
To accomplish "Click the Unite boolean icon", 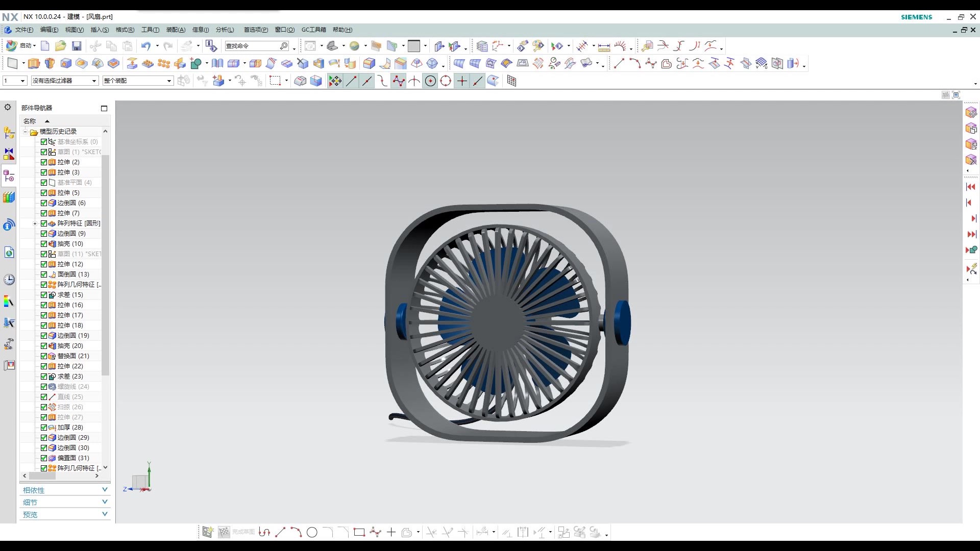I will pos(196,63).
